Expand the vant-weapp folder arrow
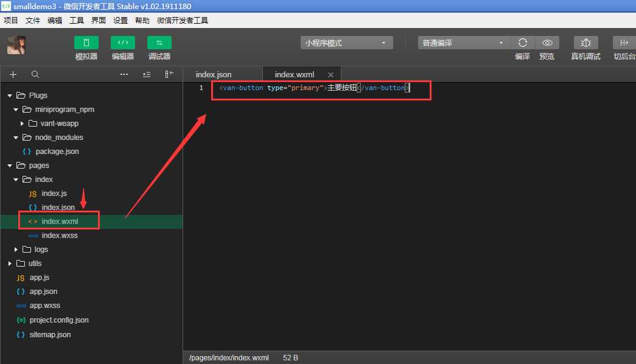The image size is (636, 364). 22,124
